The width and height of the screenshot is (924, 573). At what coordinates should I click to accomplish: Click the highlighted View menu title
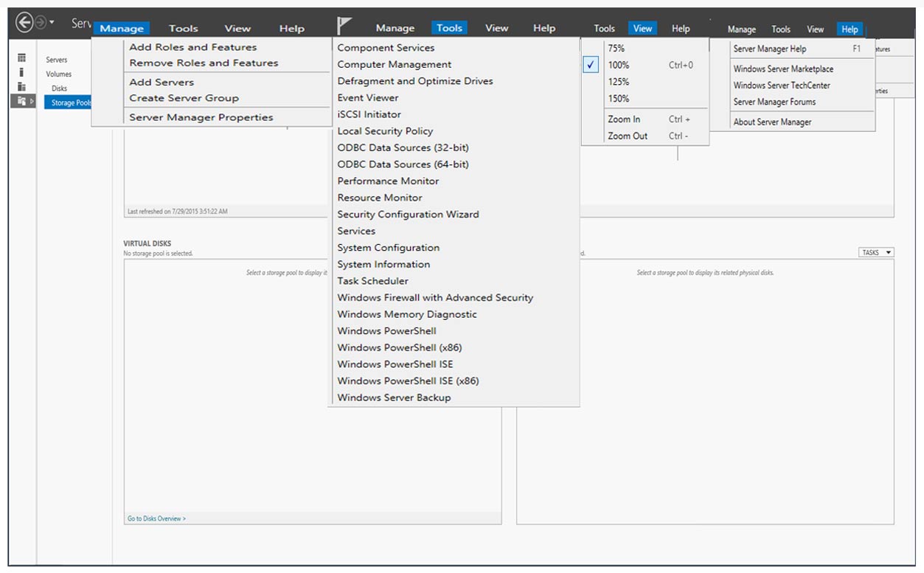coord(642,29)
